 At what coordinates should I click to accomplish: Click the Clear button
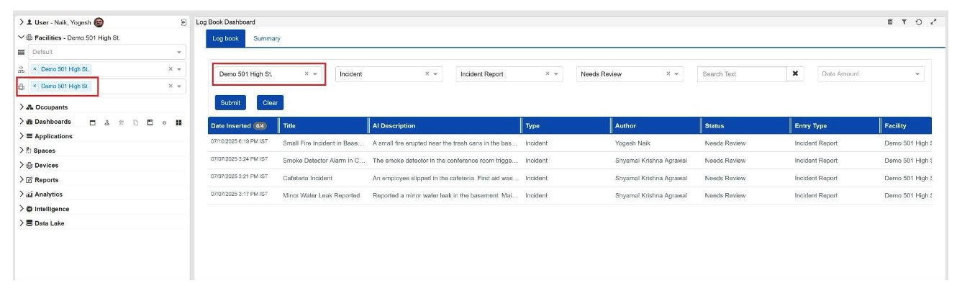tap(270, 103)
